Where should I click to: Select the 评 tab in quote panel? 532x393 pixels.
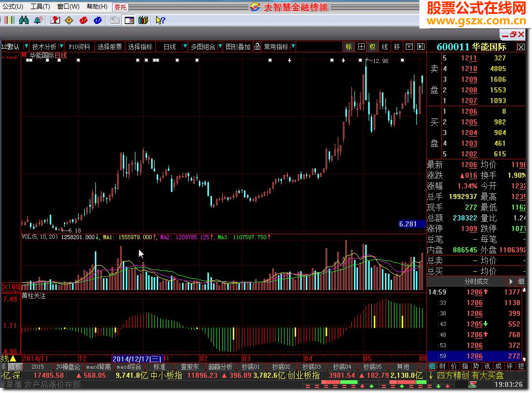(510, 367)
